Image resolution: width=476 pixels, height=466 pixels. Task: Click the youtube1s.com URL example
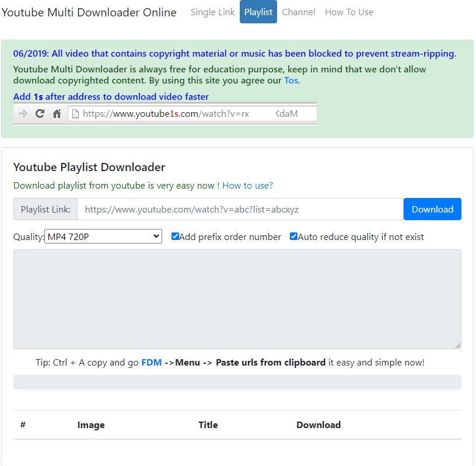(x=190, y=114)
